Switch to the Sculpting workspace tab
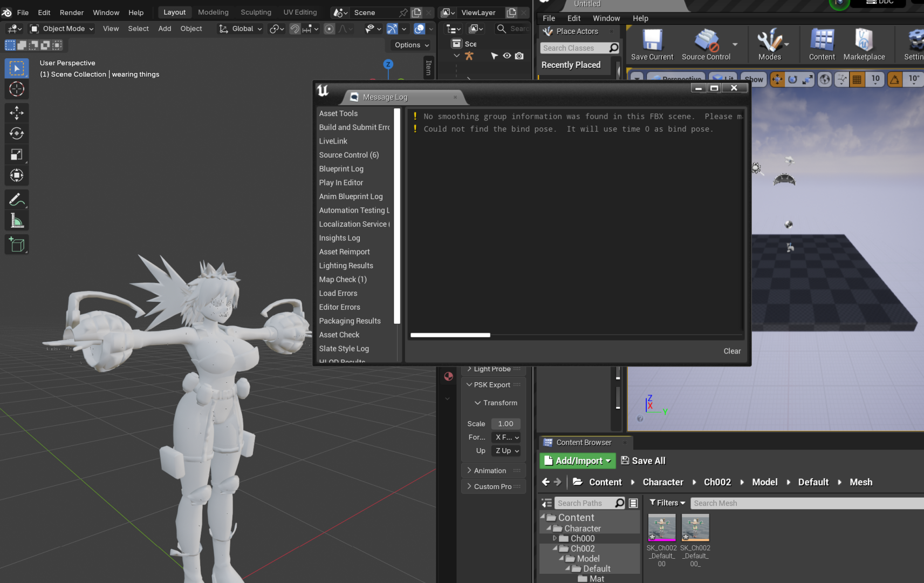The image size is (924, 583). coord(256,12)
